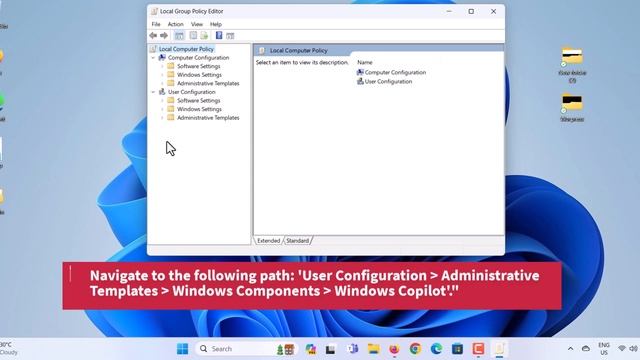Click the Wi-Fi network tray icon
640x360 pixels.
click(622, 349)
